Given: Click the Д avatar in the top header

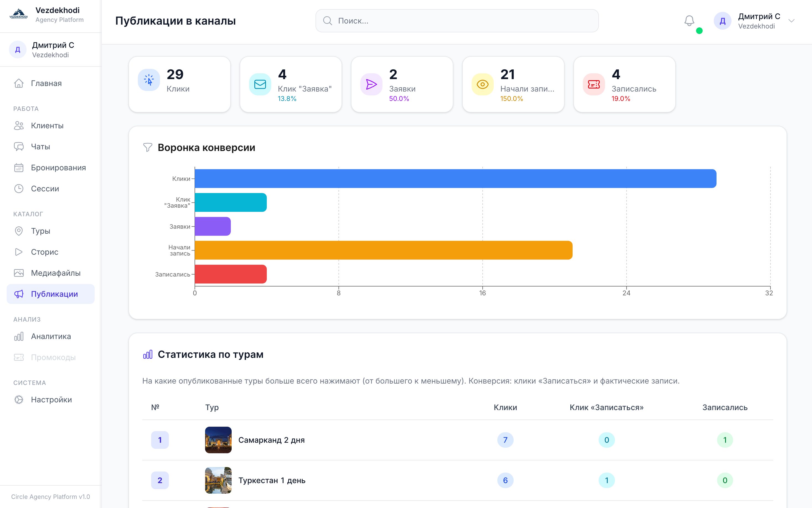Looking at the screenshot, I should click(723, 21).
